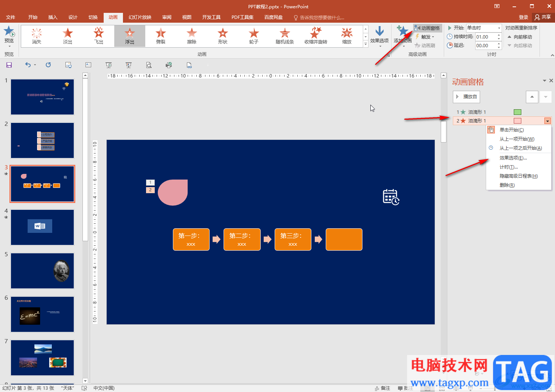Select the 擦除 animation effect
Viewport: 555px width, 392px height.
[x=192, y=36]
